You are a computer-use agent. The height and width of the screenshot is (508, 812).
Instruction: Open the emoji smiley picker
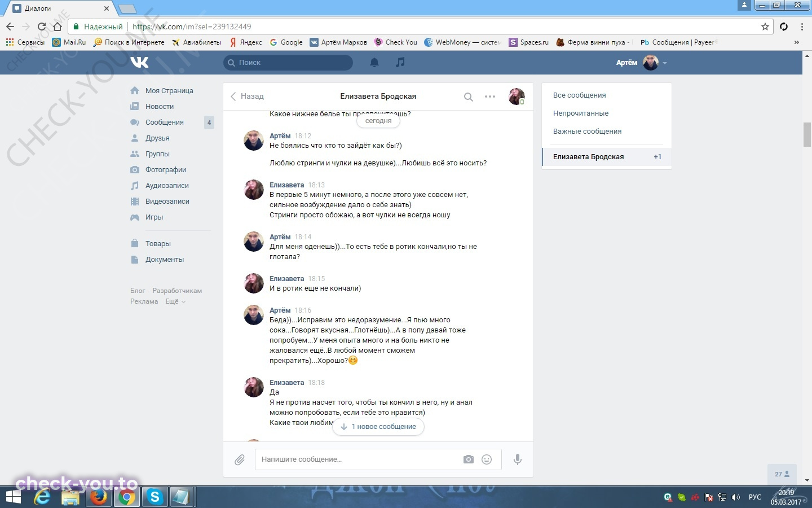point(487,459)
